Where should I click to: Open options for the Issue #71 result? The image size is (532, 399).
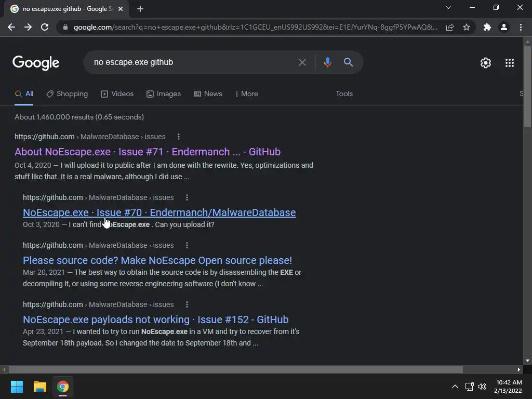(x=179, y=137)
